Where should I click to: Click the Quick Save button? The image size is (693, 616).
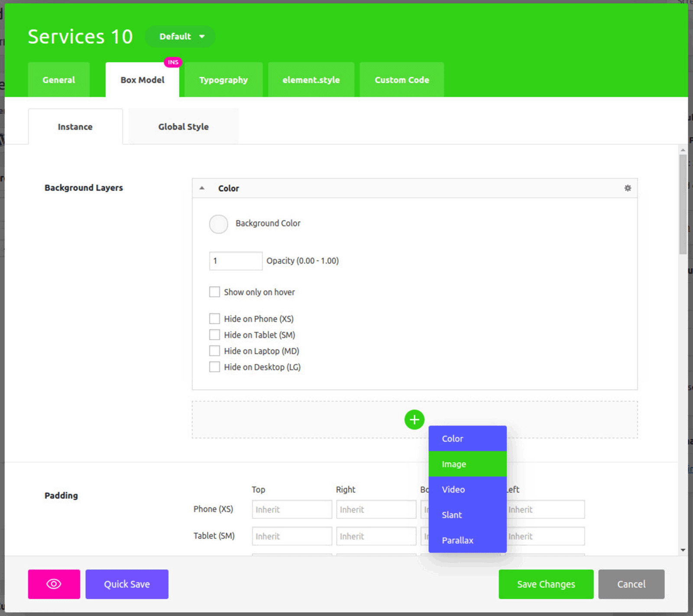pos(127,584)
